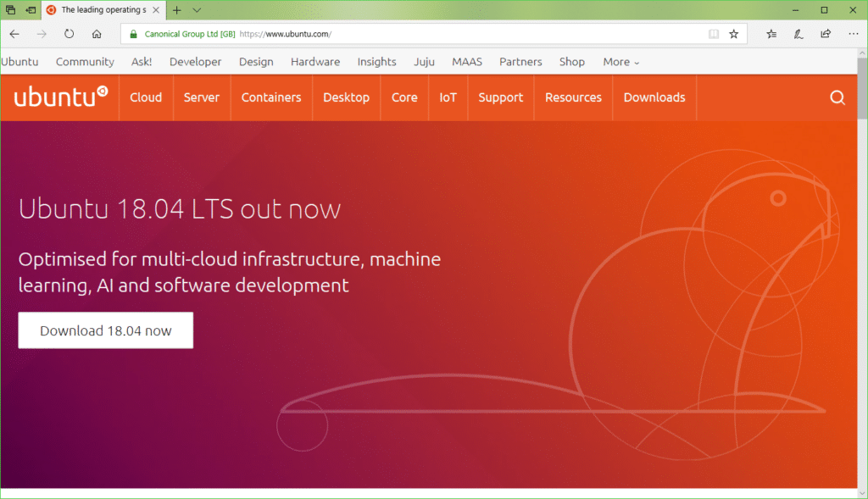
Task: Click the Share icon in the toolbar
Action: [x=825, y=34]
